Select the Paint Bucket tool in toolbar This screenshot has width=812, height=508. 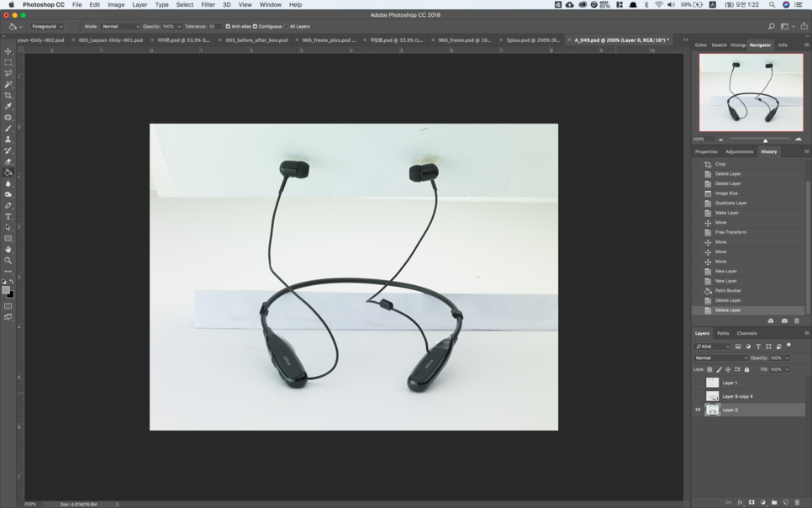(8, 172)
